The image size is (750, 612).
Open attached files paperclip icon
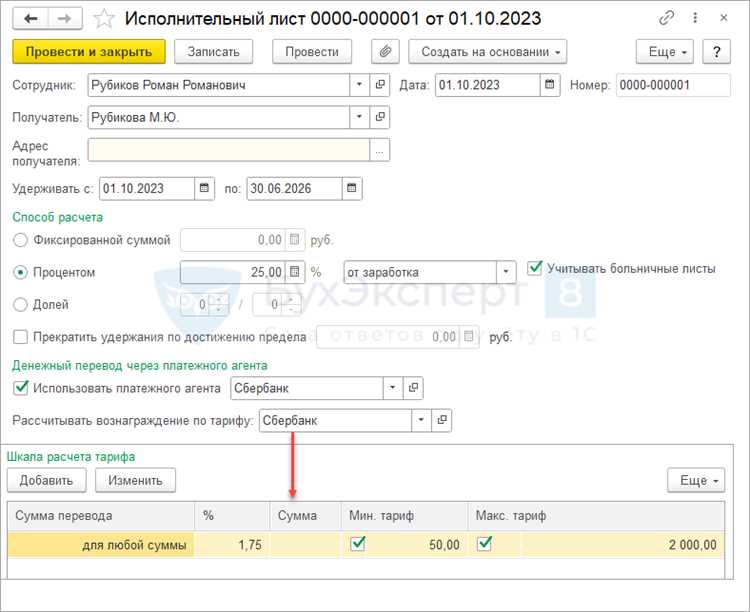tap(385, 52)
